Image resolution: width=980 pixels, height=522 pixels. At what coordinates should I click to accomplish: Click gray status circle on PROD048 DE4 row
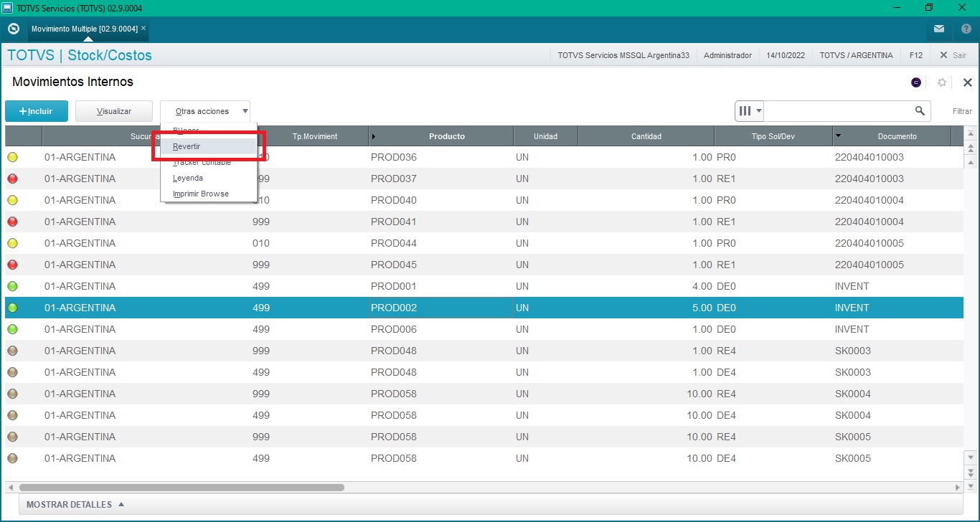(12, 372)
